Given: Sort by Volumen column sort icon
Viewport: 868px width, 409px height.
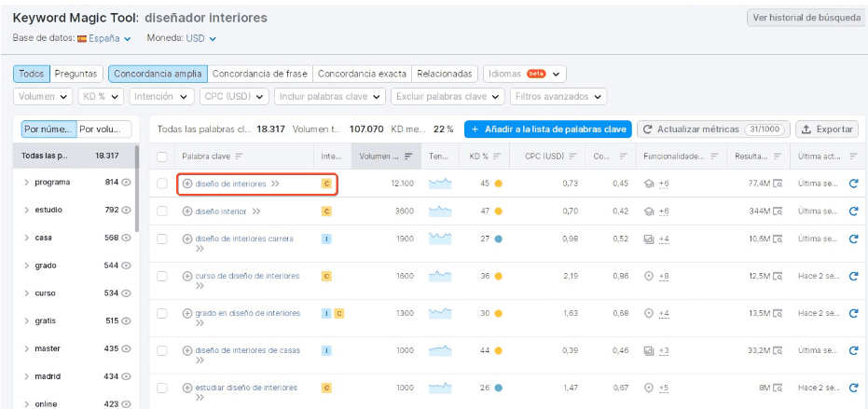Looking at the screenshot, I should pos(408,157).
